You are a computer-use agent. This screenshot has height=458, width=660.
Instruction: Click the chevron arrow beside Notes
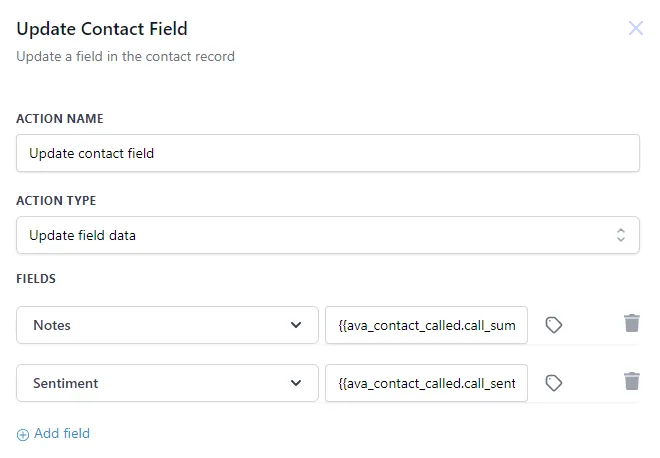296,325
